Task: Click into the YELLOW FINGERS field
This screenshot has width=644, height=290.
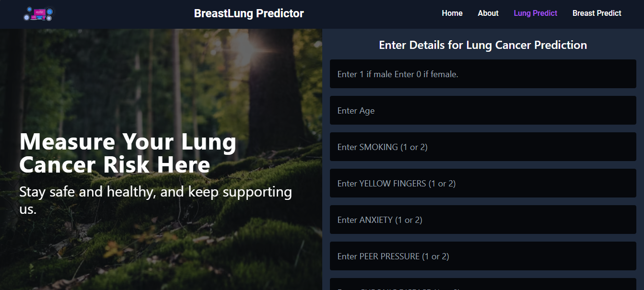Action: point(482,183)
